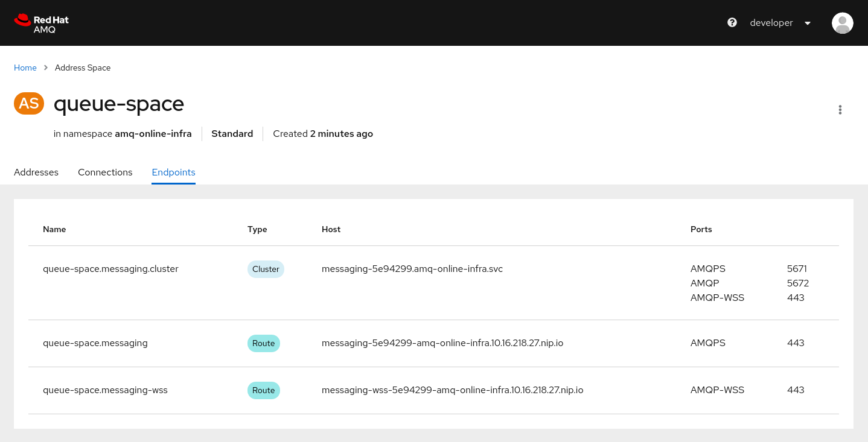The height and width of the screenshot is (442, 868).
Task: Click the messaging-5e94299.amq-online-infra.svc host
Action: point(412,269)
